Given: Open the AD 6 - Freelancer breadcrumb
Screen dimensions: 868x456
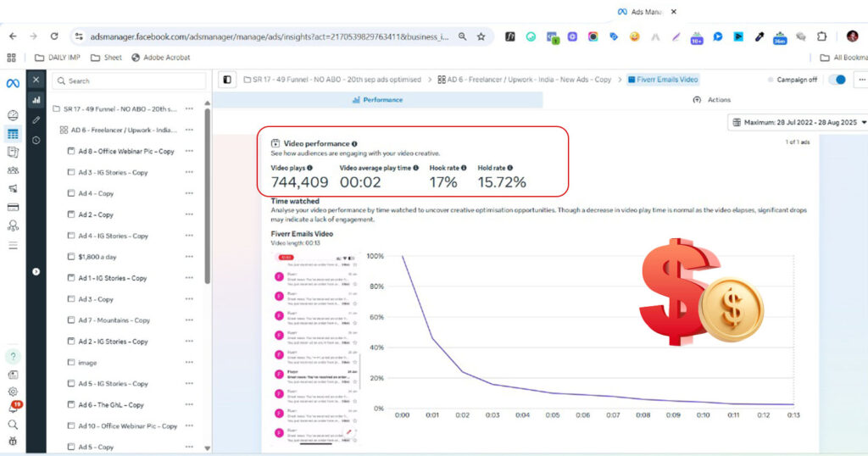Looking at the screenshot, I should [x=524, y=80].
